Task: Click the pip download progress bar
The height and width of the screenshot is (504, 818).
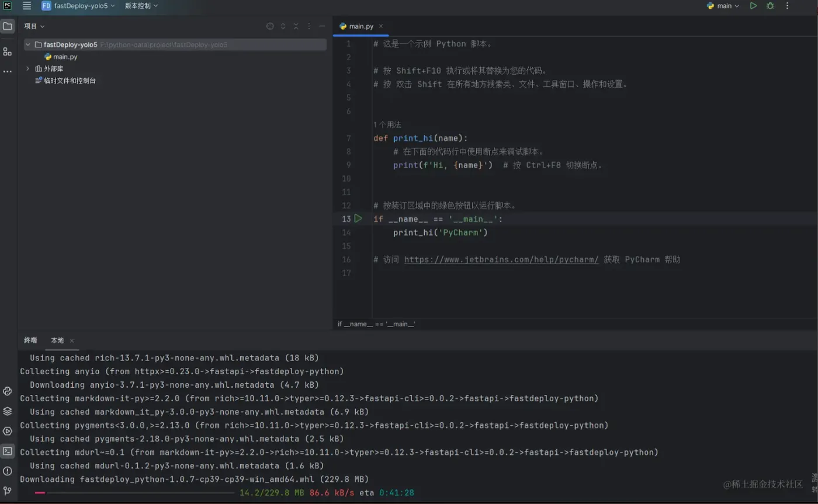Action: 134,493
